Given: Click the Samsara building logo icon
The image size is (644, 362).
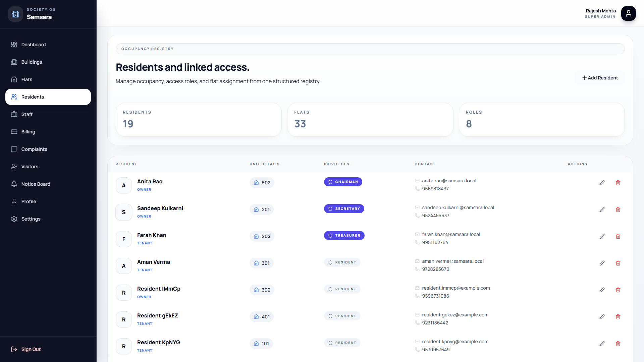Looking at the screenshot, I should coord(15,14).
